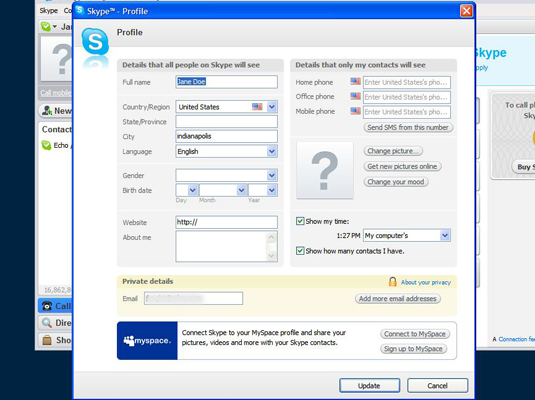
Task: Click the Email field in Private details
Action: pyautogui.click(x=193, y=298)
